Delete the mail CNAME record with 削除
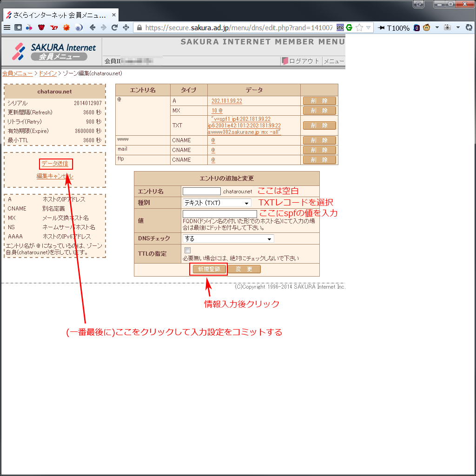 319,150
